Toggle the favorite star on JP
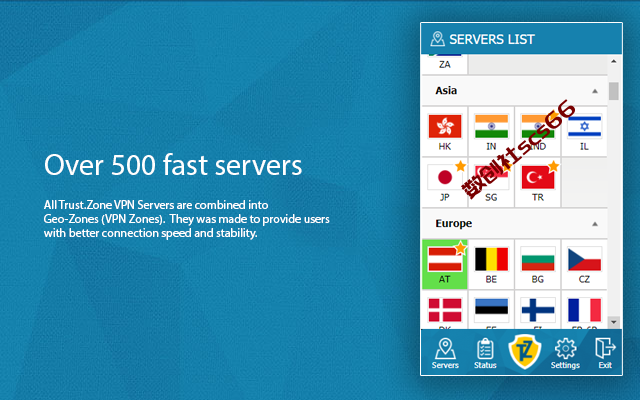This screenshot has width=640, height=400. 460,166
